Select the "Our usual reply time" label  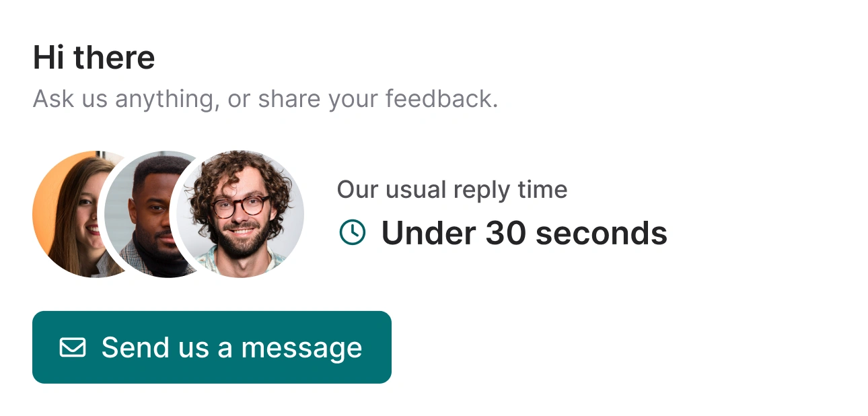click(451, 190)
